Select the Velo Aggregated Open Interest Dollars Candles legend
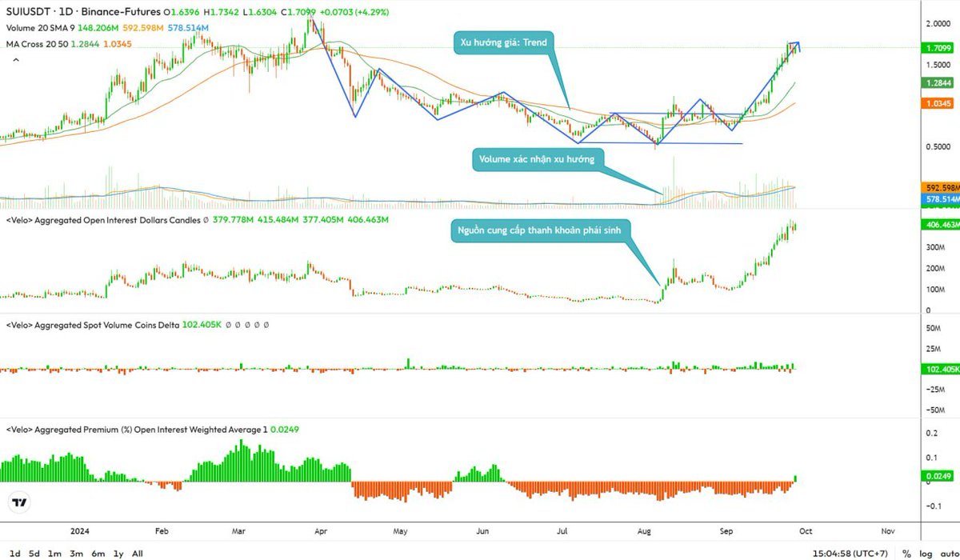Screen dimensions: 960x560 pos(104,219)
